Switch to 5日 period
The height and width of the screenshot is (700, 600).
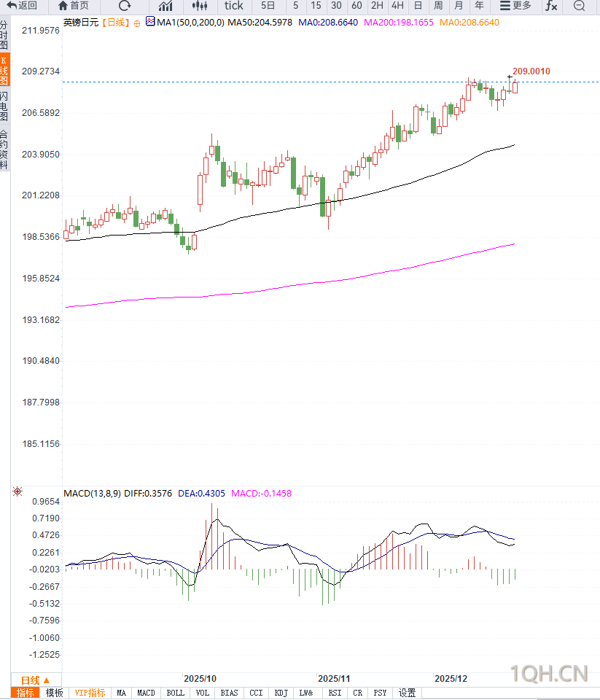pos(268,6)
